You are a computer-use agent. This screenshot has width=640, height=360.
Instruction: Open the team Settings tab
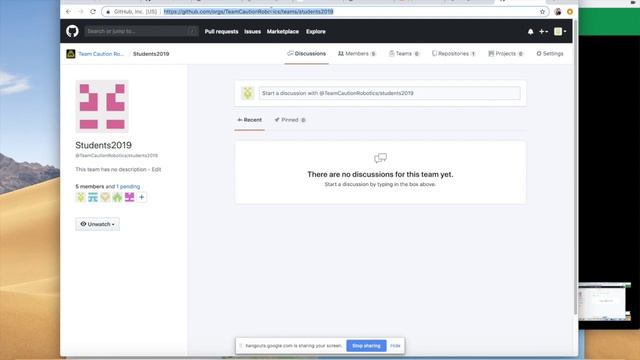click(x=550, y=54)
